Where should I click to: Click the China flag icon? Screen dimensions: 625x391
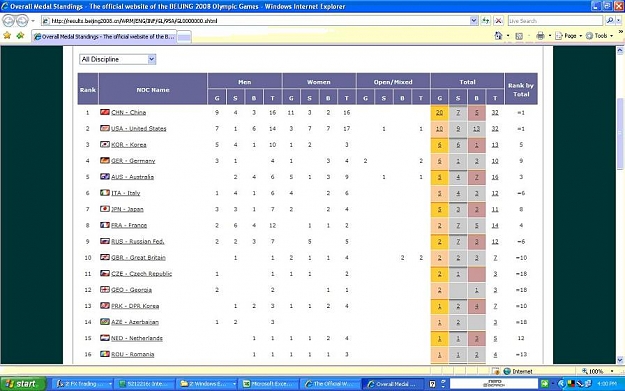pos(105,112)
